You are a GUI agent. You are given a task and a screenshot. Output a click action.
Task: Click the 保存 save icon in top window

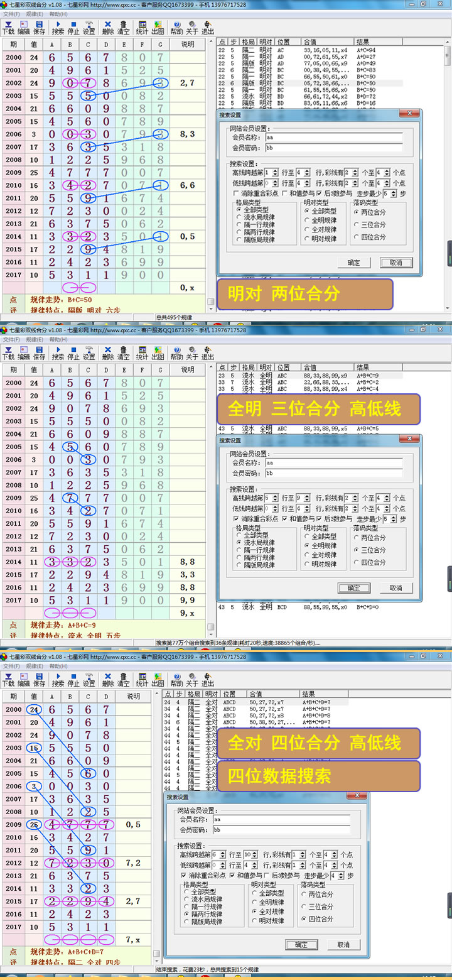(39, 27)
